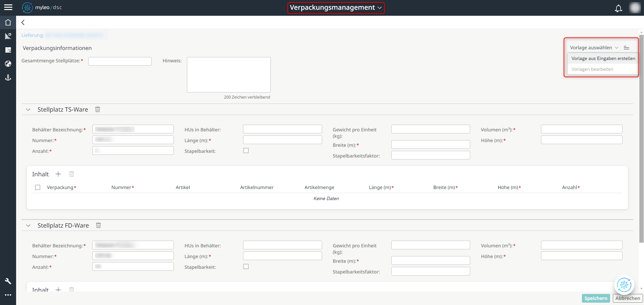Open the Vorlage auswählen dropdown
Viewport: 644px width, 305px height.
click(x=594, y=48)
